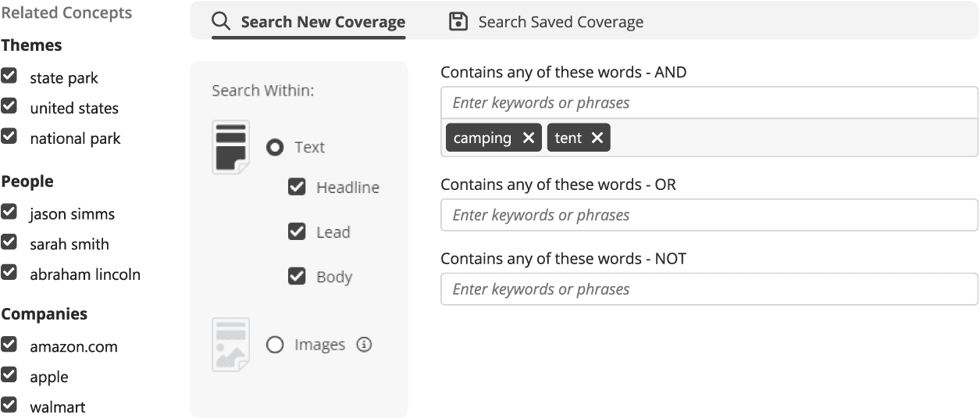The width and height of the screenshot is (980, 419).
Task: Switch to Search New Coverage tab
Action: point(309,22)
